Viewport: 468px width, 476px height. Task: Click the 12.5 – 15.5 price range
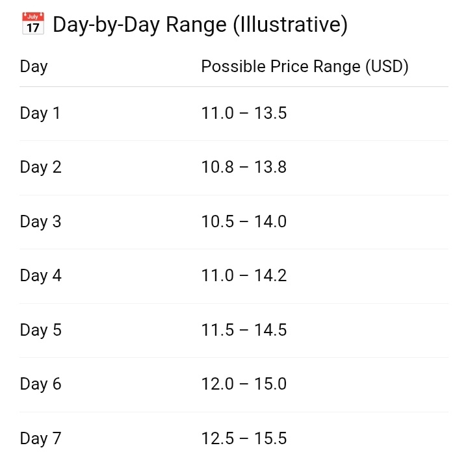point(244,438)
